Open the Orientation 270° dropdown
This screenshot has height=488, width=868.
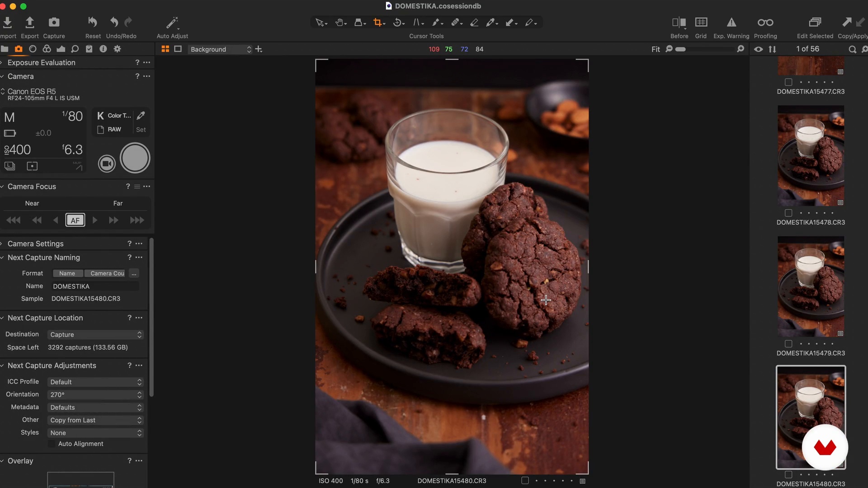click(x=95, y=394)
